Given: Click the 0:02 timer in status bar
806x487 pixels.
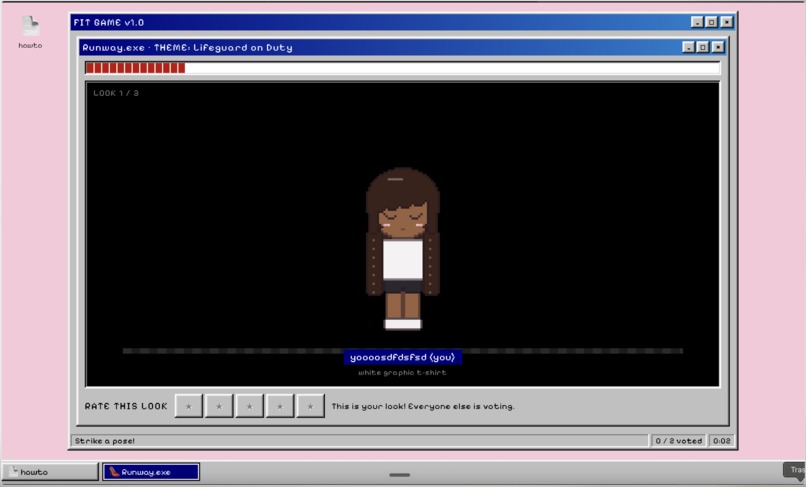Looking at the screenshot, I should (722, 441).
